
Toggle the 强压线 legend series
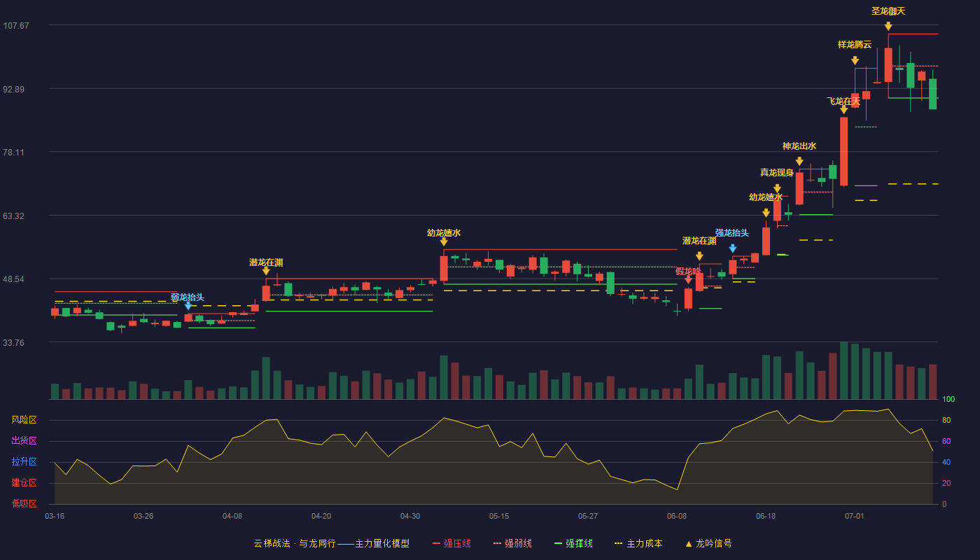pyautogui.click(x=451, y=543)
